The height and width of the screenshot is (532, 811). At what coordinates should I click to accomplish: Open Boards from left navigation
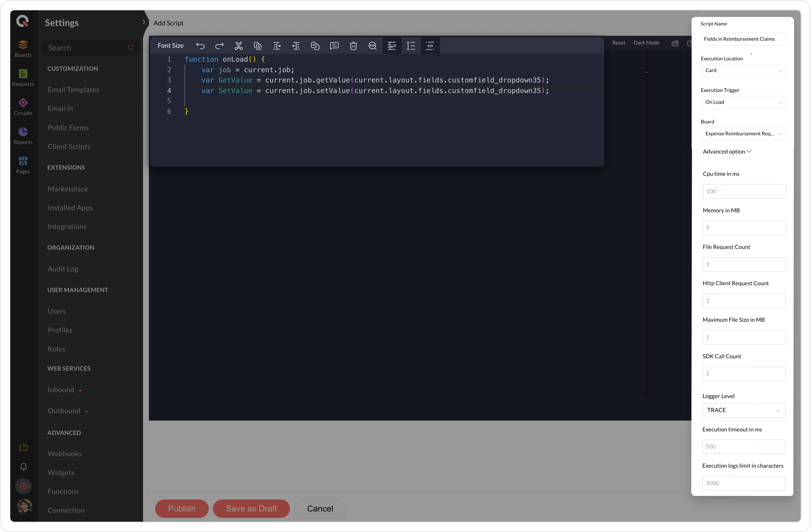coord(23,48)
